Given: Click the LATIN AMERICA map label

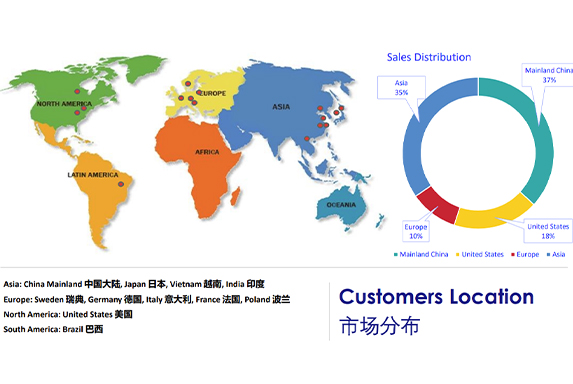Looking at the screenshot, I should pos(93,175).
